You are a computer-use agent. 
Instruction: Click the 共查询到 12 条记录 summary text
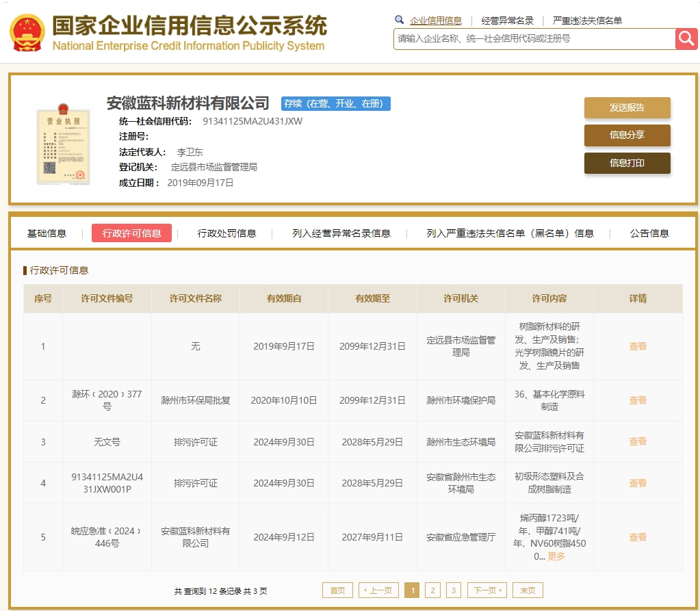[220, 591]
